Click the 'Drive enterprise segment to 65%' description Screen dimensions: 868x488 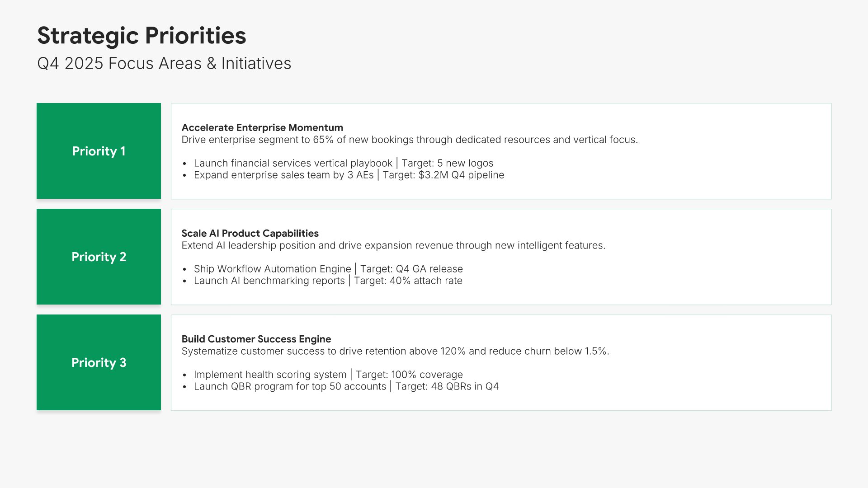coord(410,140)
